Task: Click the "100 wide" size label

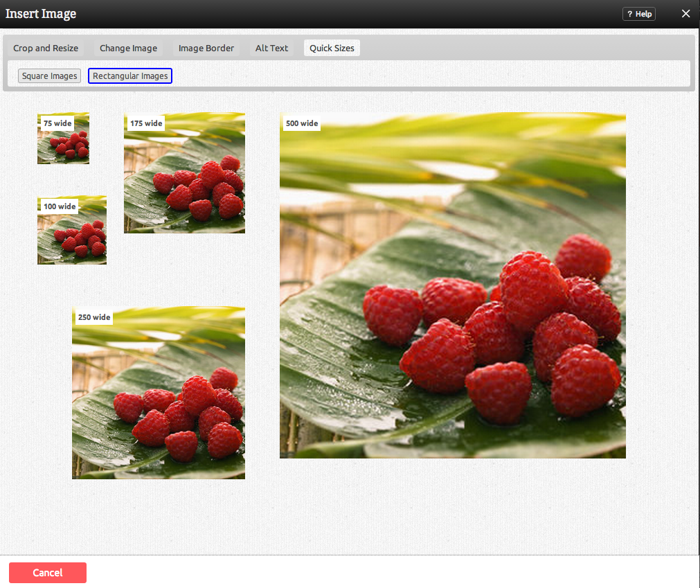Action: coord(60,207)
